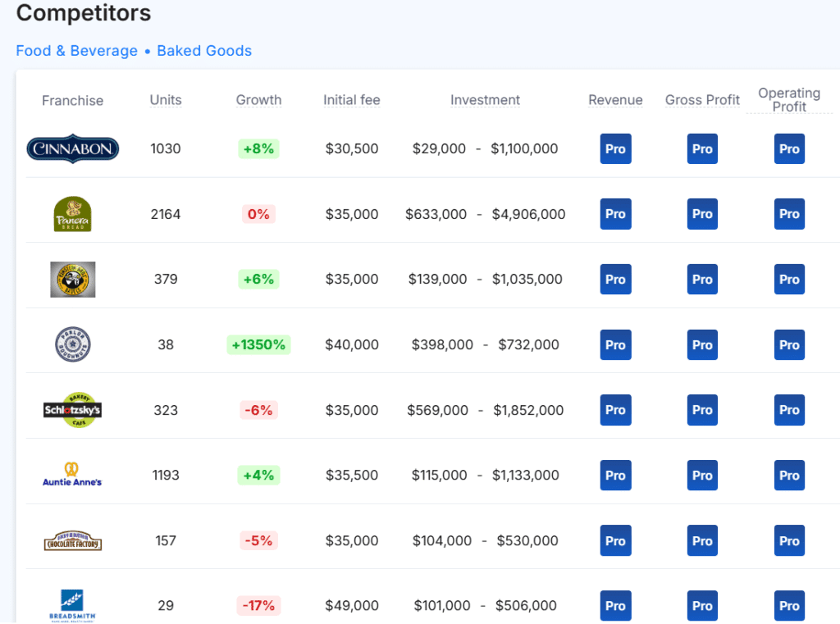Click the $35,500 initial fee
Screen dimensions: 840x624
click(x=352, y=476)
